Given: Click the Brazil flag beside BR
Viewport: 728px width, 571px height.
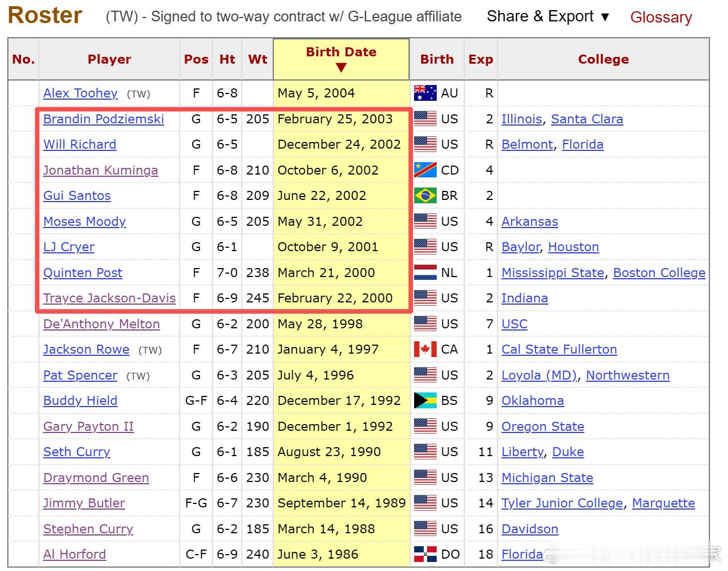Looking at the screenshot, I should [x=425, y=195].
